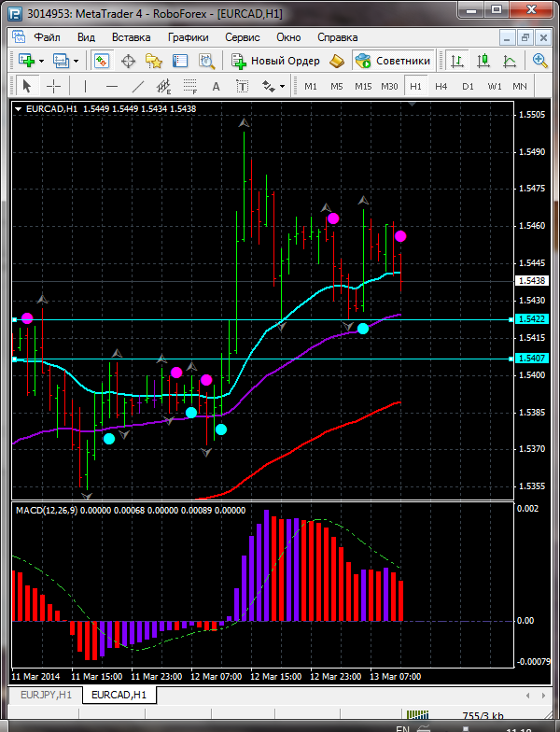Switch chart to Line Chart mode
The image size is (560, 732).
(510, 61)
